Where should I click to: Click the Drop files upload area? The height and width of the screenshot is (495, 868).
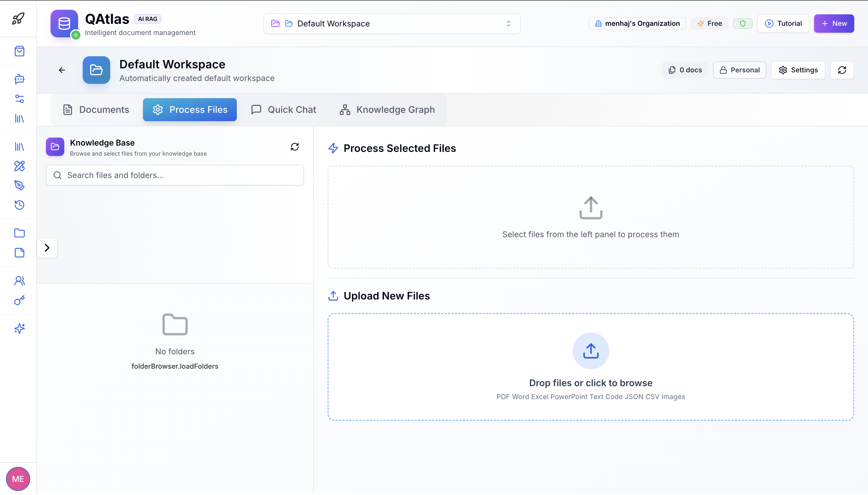click(x=591, y=367)
